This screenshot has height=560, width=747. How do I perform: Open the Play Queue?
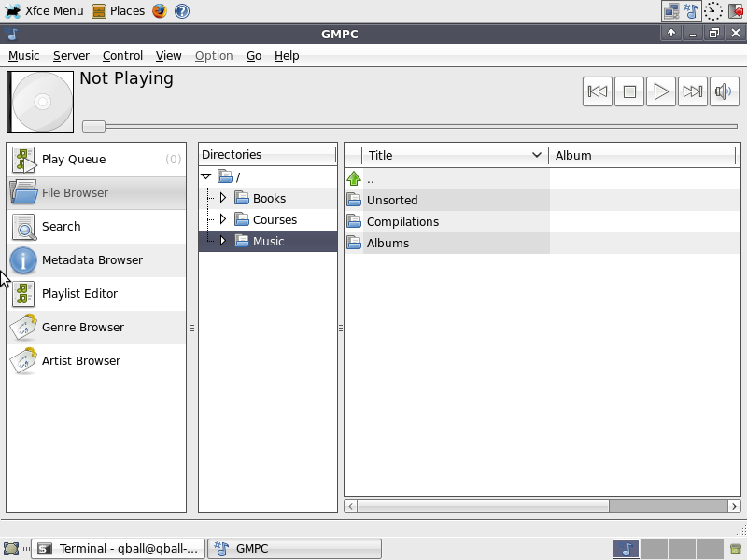click(x=96, y=160)
